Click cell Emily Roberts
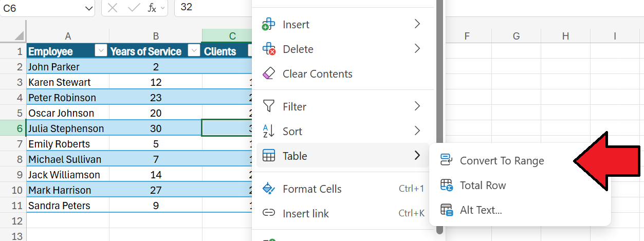 (x=68, y=144)
